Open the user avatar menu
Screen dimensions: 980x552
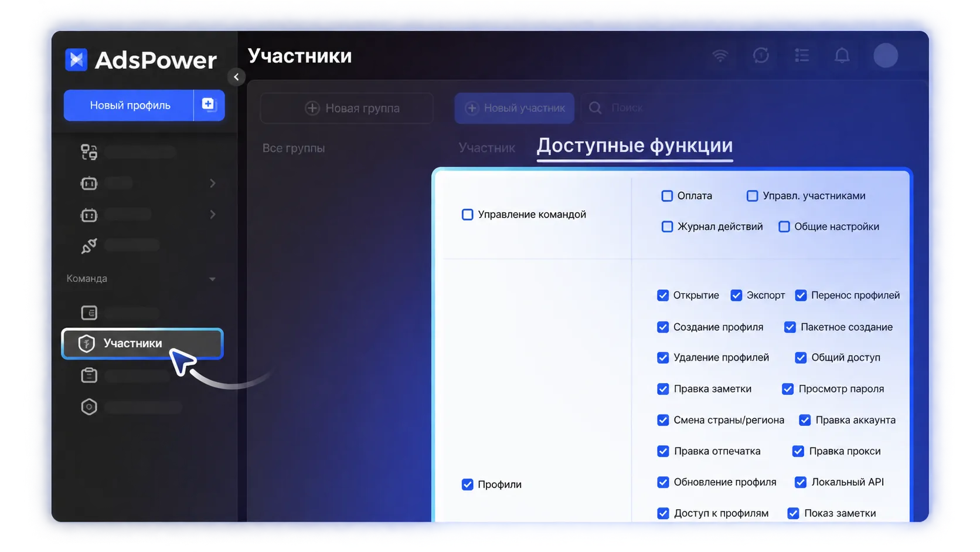point(886,56)
